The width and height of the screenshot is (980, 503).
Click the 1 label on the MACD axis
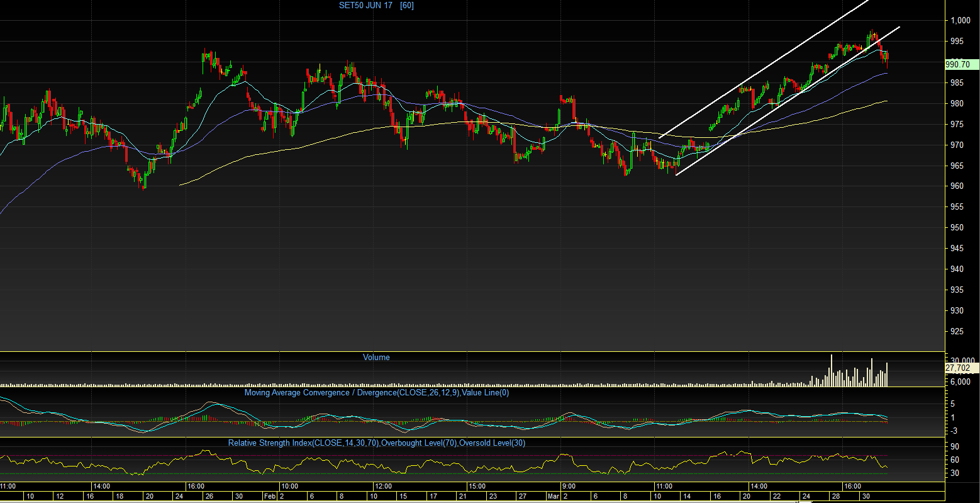(x=953, y=417)
